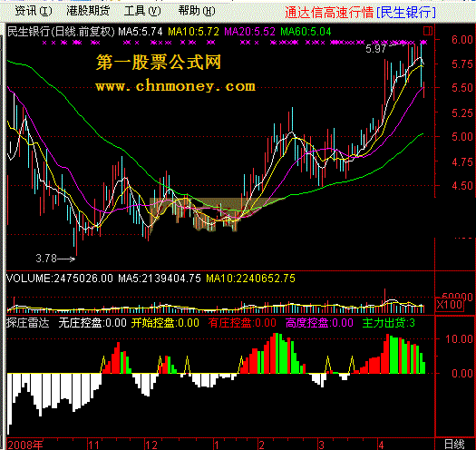Screen dimensions: 476x450
Task: Click the 0.00 indicator axis label
Action: (462, 374)
